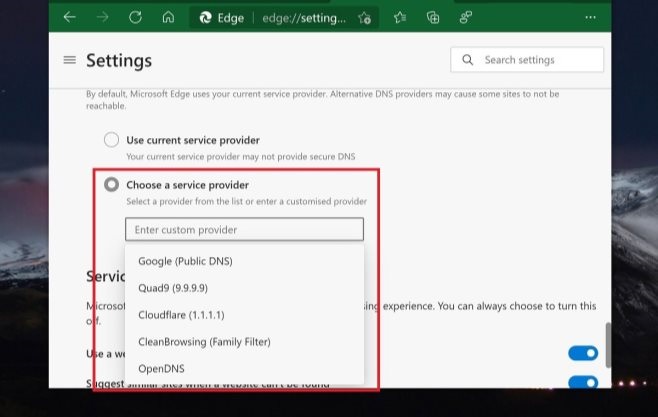This screenshot has width=658, height=417.
Task: Click the profile icon in toolbar
Action: coord(465,17)
